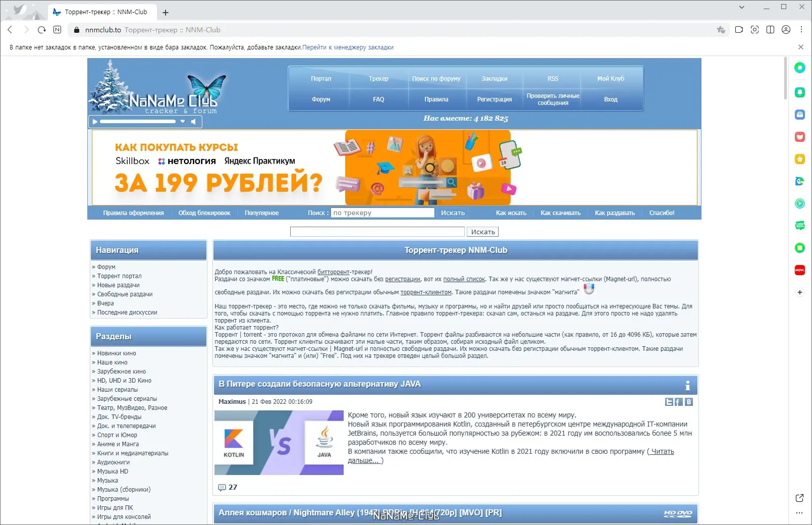The height and width of the screenshot is (525, 812).
Task: Click the external open icon at sidebar bottom
Action: pyautogui.click(x=799, y=498)
